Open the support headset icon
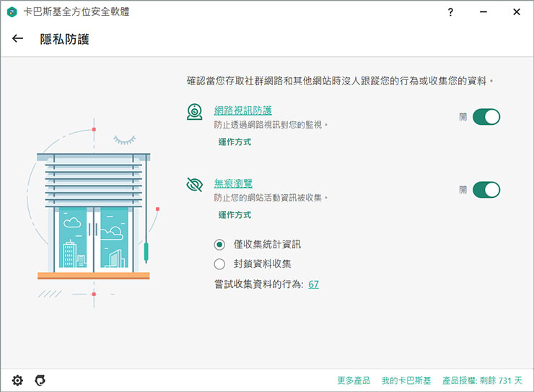Image resolution: width=534 pixels, height=392 pixels. pos(40,380)
